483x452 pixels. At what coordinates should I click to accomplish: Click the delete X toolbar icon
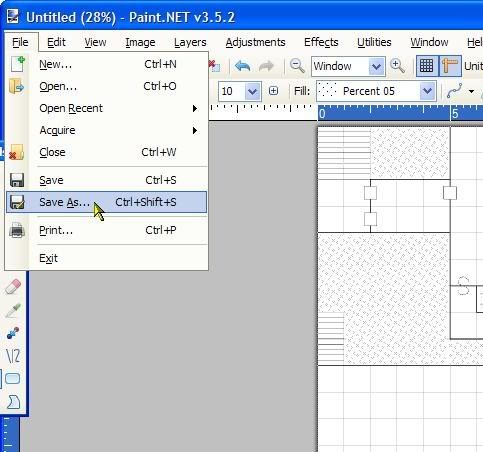click(214, 65)
